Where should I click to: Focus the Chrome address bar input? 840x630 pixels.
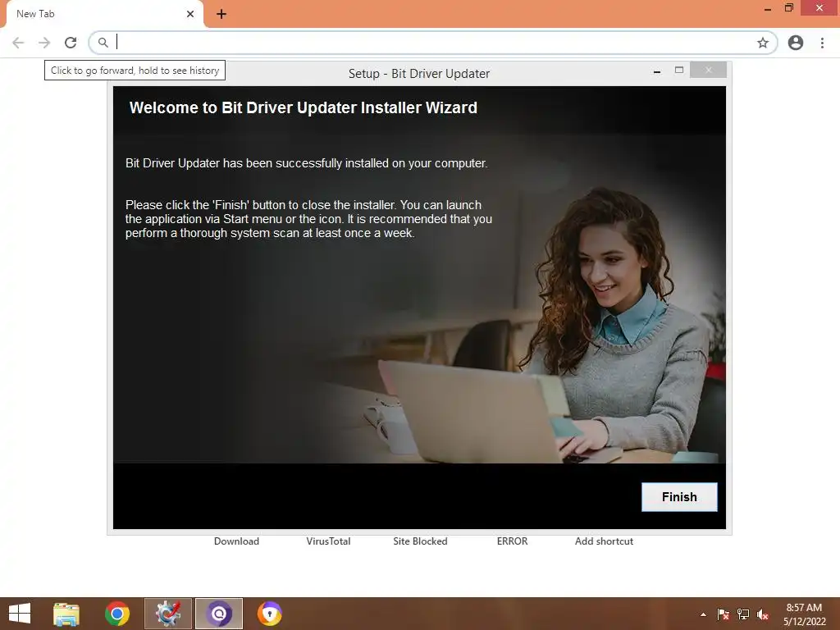pos(434,43)
